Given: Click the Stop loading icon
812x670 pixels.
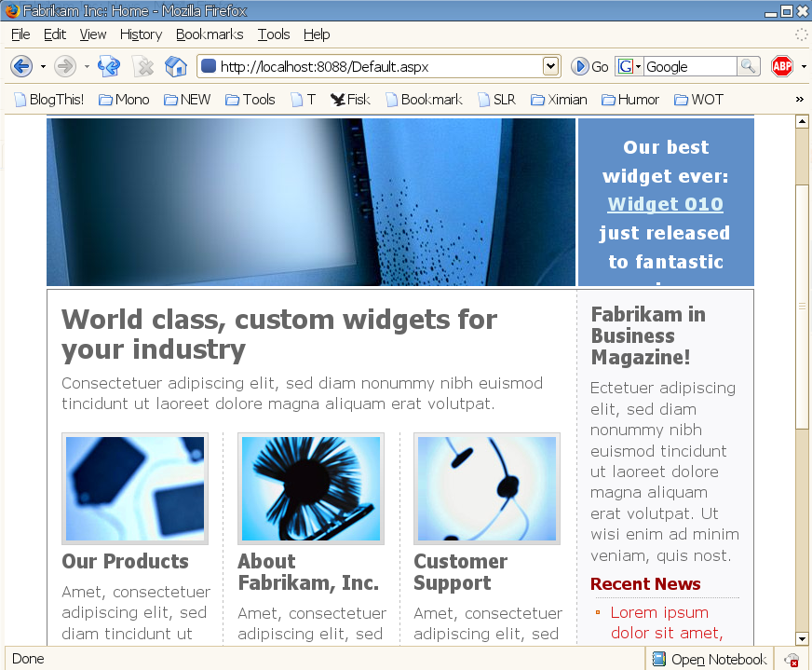Looking at the screenshot, I should coord(143,67).
